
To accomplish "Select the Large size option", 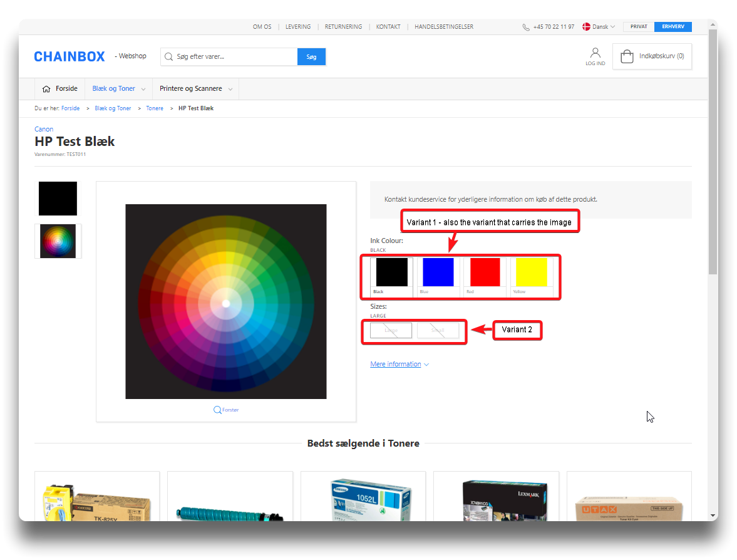I will point(391,330).
